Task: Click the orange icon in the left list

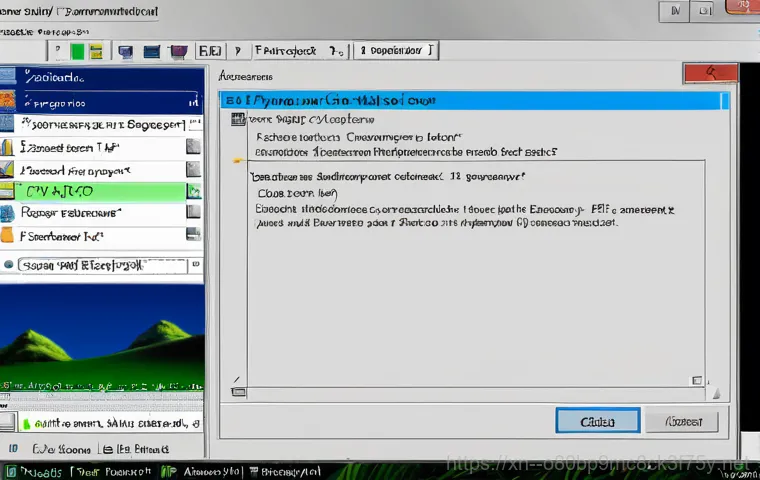Action: click(x=8, y=236)
